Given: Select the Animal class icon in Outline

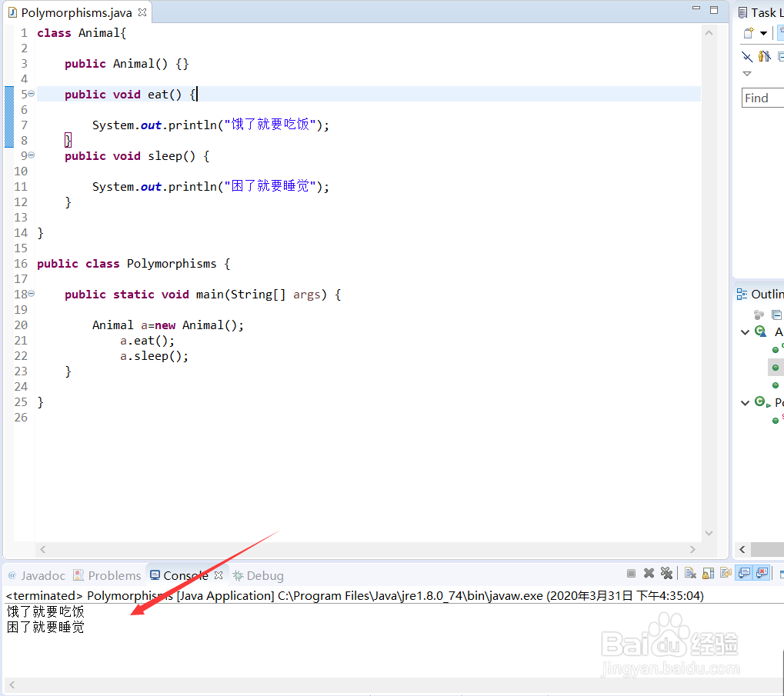Looking at the screenshot, I should 760,331.
